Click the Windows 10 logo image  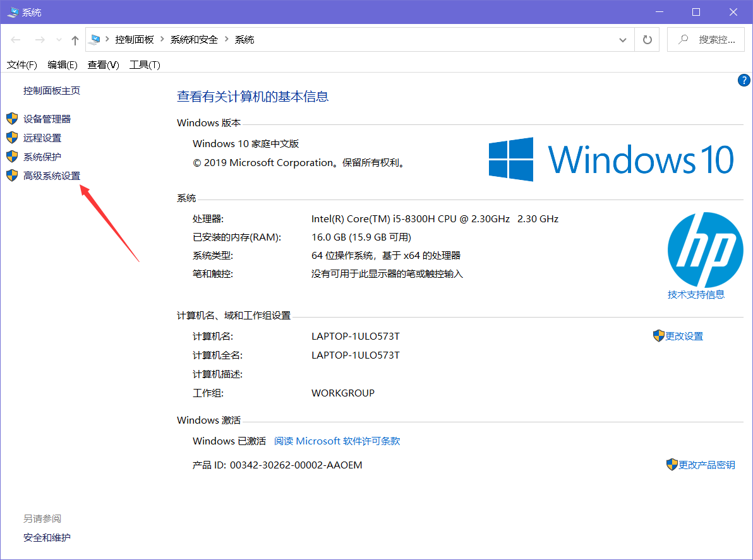[610, 158]
